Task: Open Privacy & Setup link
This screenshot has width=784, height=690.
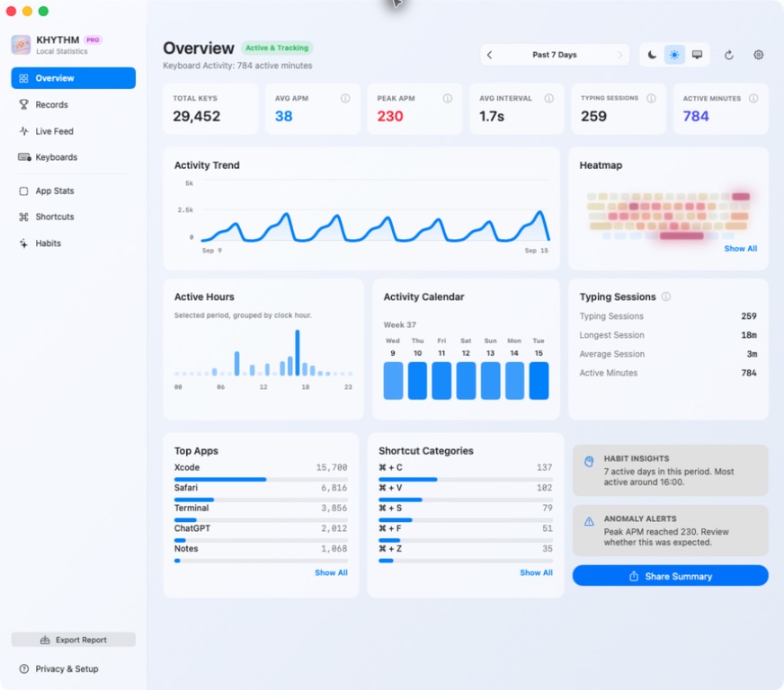Action: 67,668
